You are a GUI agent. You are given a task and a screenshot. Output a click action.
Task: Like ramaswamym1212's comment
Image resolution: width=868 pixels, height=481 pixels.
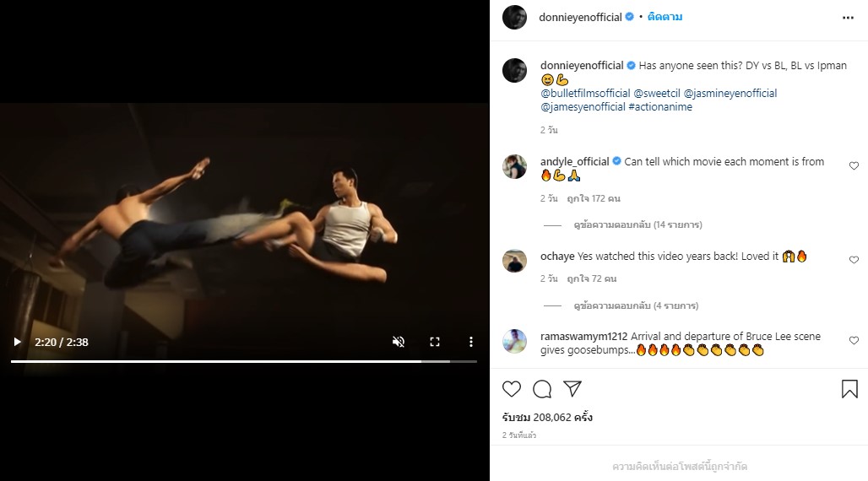coord(854,341)
